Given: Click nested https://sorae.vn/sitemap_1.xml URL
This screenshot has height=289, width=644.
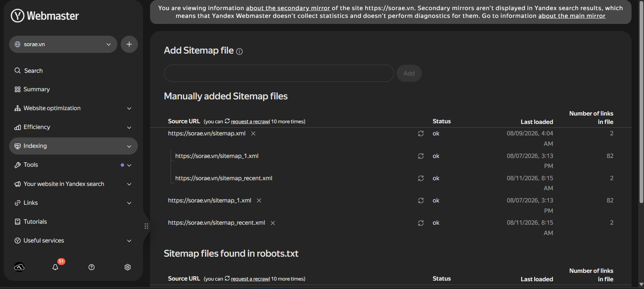Looking at the screenshot, I should tap(217, 156).
